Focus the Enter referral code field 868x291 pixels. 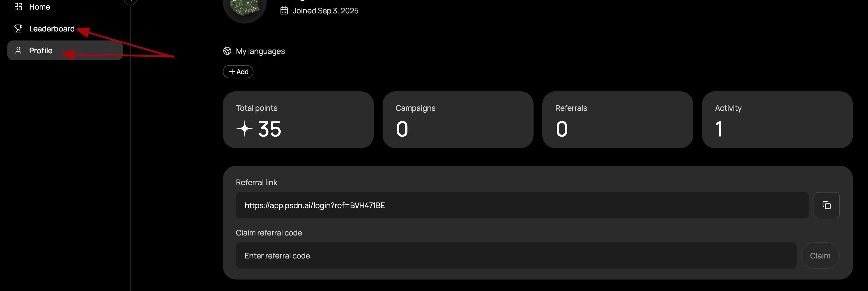[x=516, y=256]
